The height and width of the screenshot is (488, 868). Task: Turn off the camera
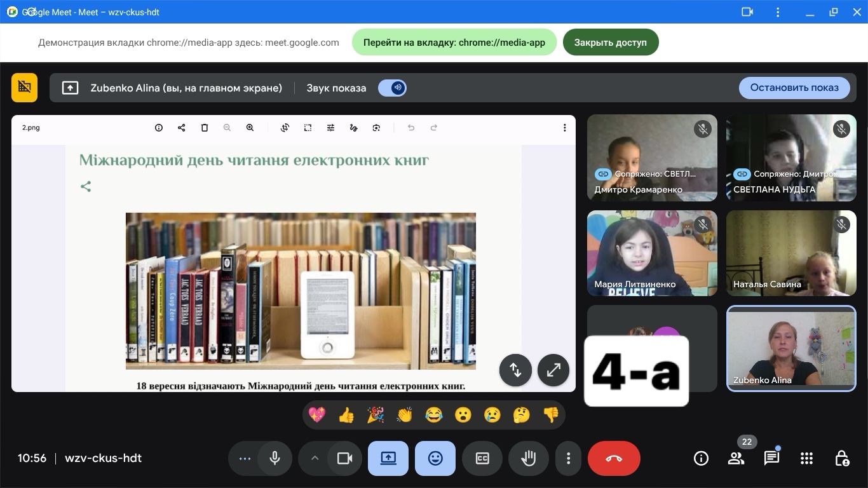click(x=345, y=458)
